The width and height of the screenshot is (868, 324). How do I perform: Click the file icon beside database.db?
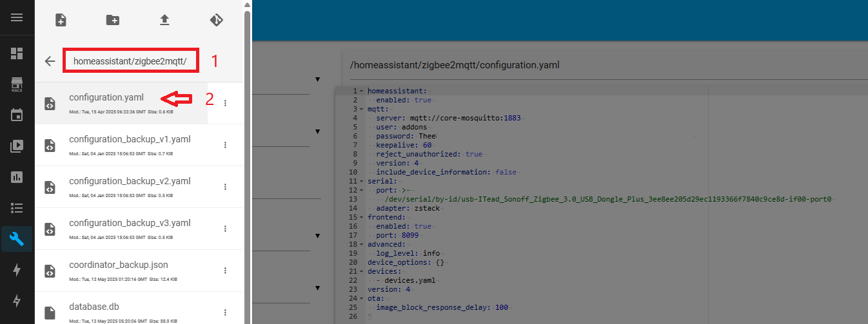coord(50,312)
